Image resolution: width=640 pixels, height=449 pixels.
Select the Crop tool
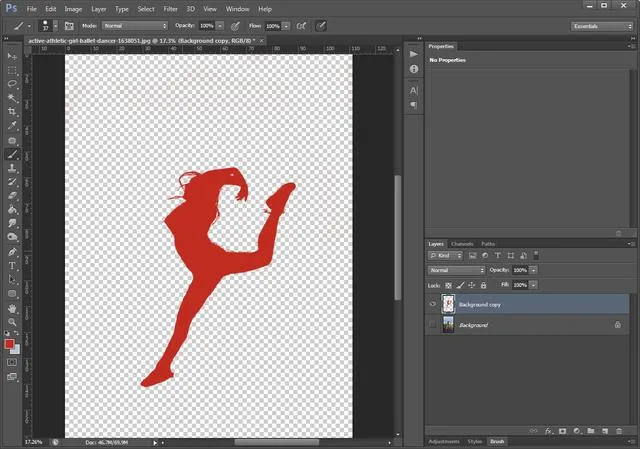[x=12, y=111]
